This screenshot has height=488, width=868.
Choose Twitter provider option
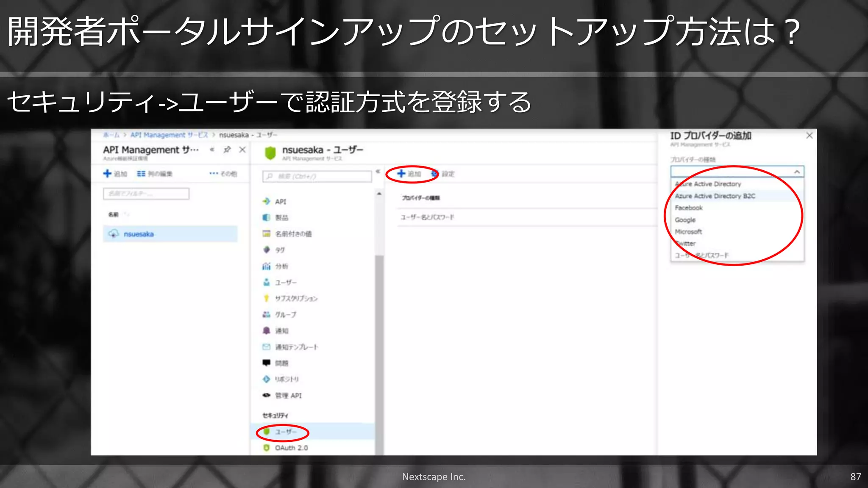[x=737, y=244]
